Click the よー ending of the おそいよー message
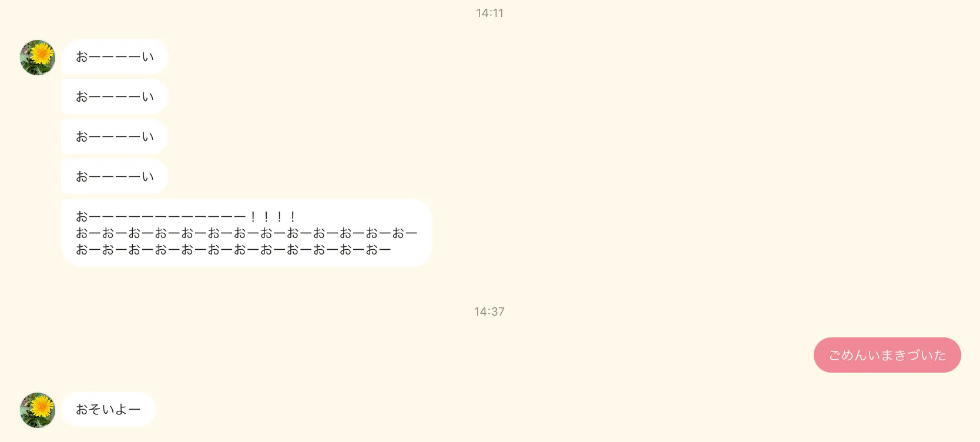 pos(128,410)
